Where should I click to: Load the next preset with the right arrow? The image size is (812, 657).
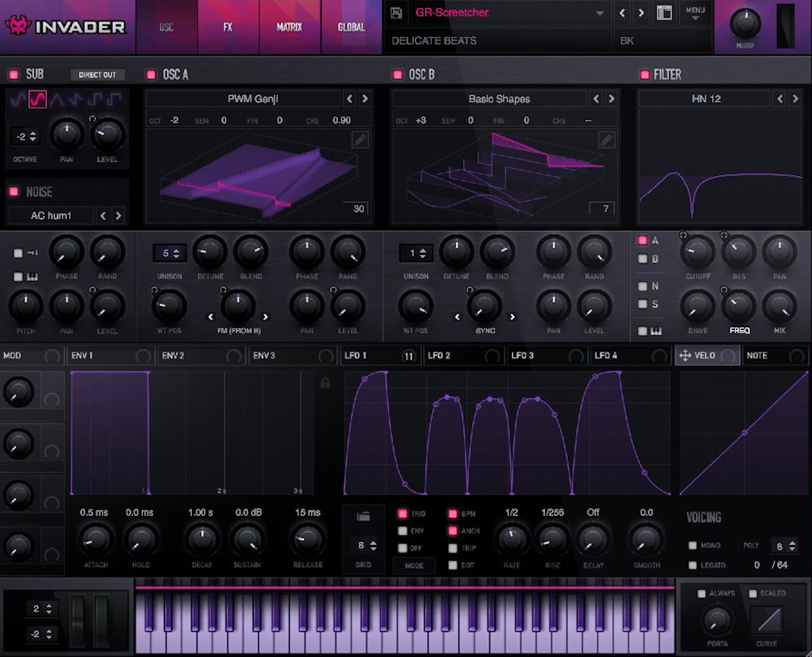pyautogui.click(x=641, y=13)
